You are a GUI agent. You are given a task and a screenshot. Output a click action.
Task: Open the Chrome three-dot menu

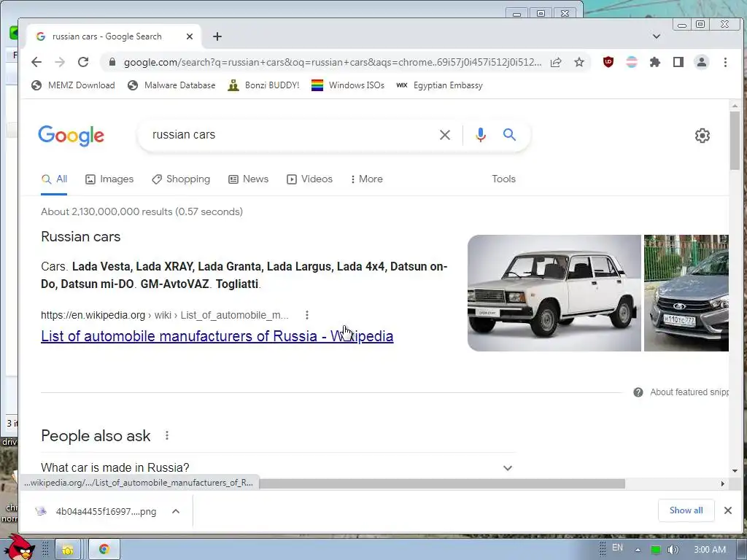725,62
